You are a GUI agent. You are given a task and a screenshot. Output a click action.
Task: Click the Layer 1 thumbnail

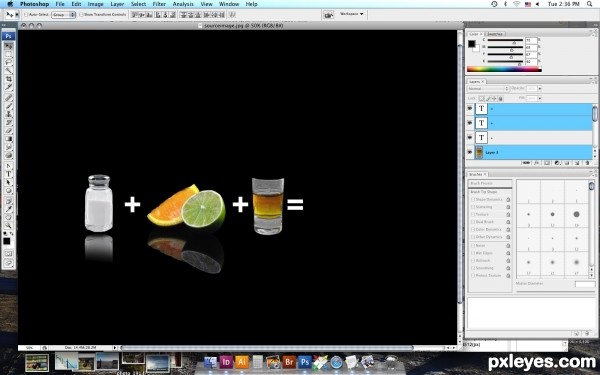click(x=479, y=152)
